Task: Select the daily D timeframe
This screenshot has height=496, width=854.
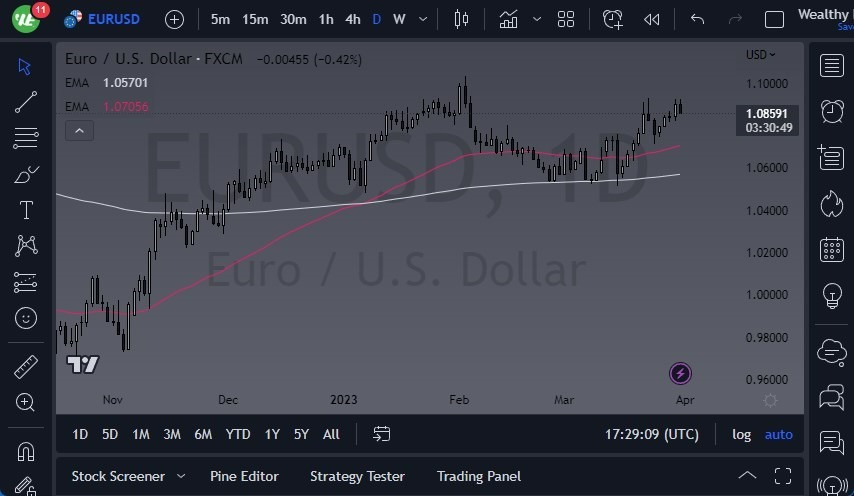Action: pyautogui.click(x=376, y=20)
